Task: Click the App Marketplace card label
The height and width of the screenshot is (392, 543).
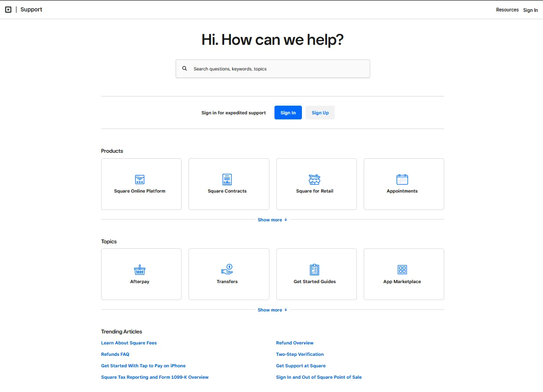Action: pos(402,281)
